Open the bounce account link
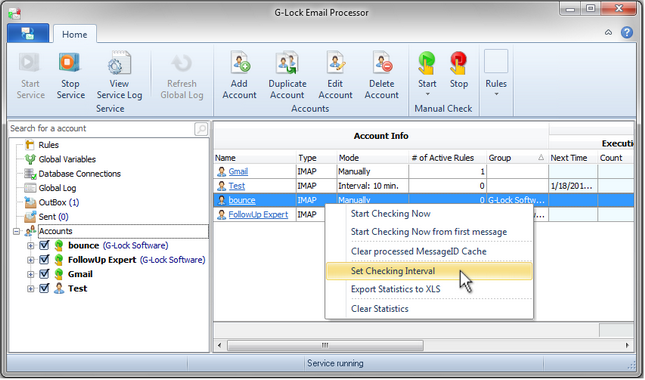Viewport: 645px width, 380px height. [x=242, y=201]
